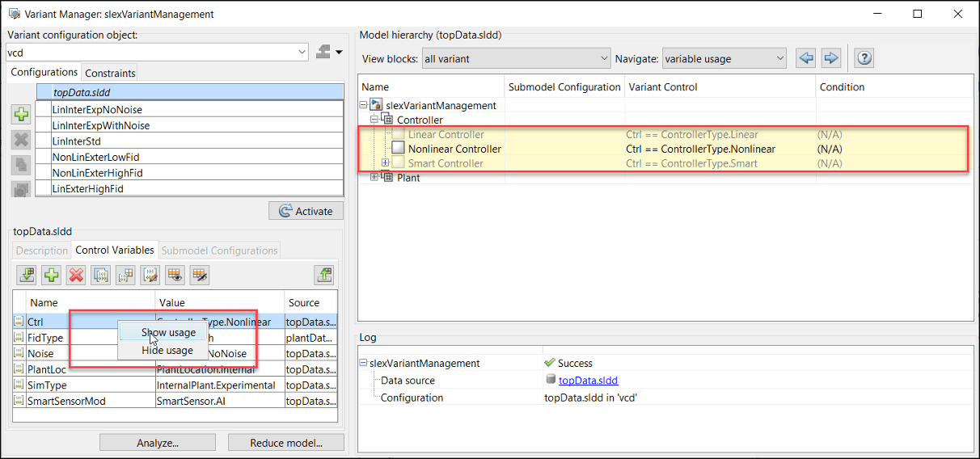Open the topData.sldd data source link
The image size is (980, 459).
point(588,381)
